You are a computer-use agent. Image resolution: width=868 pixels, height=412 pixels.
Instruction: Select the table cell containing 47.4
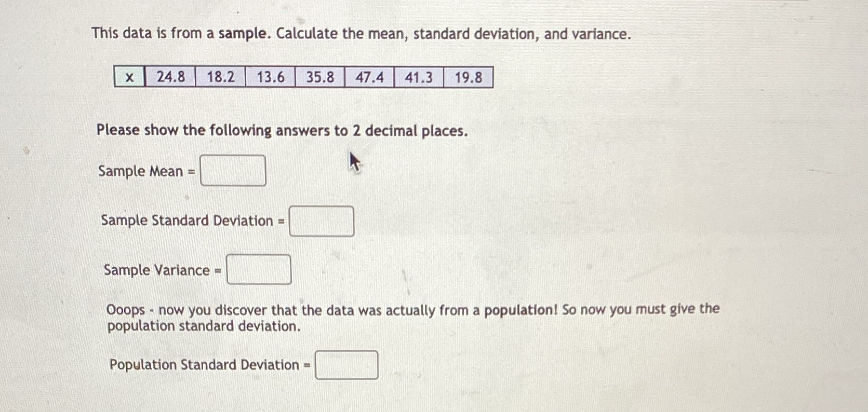point(369,77)
